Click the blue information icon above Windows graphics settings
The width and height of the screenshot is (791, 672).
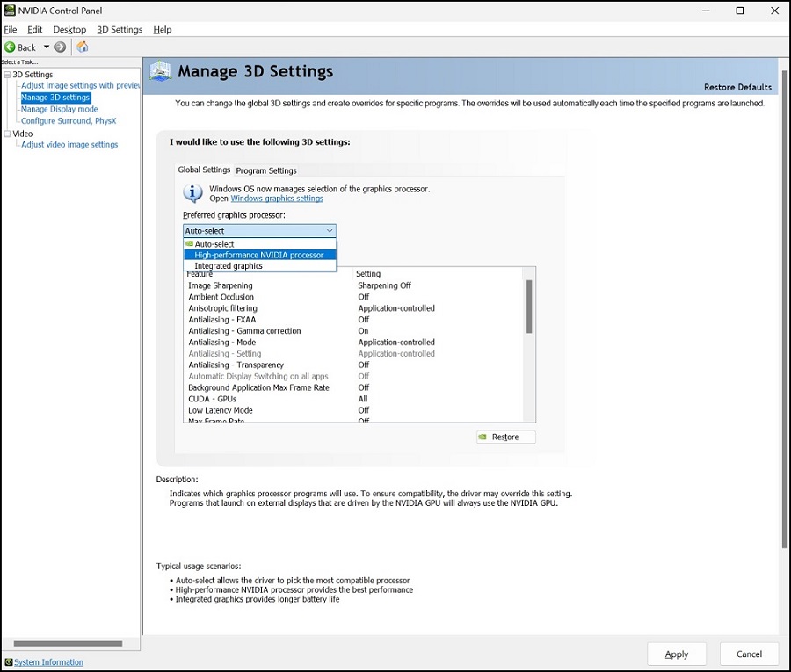pos(192,192)
